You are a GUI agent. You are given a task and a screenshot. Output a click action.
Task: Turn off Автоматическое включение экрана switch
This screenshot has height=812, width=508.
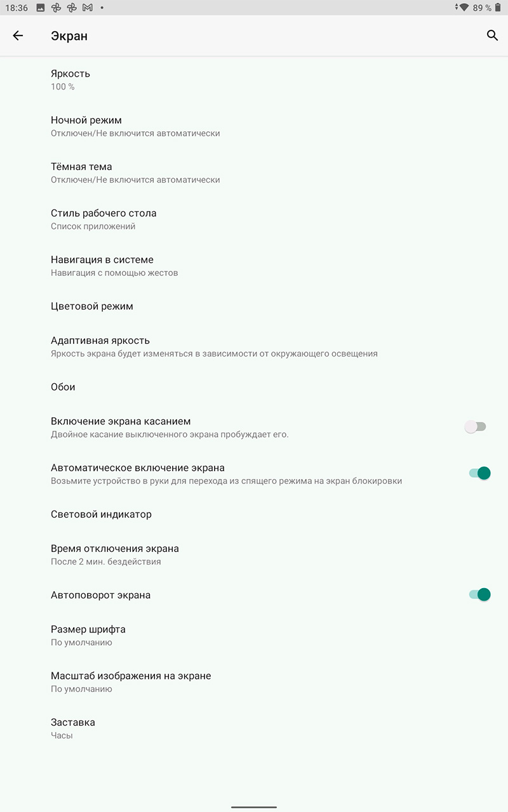click(x=479, y=473)
